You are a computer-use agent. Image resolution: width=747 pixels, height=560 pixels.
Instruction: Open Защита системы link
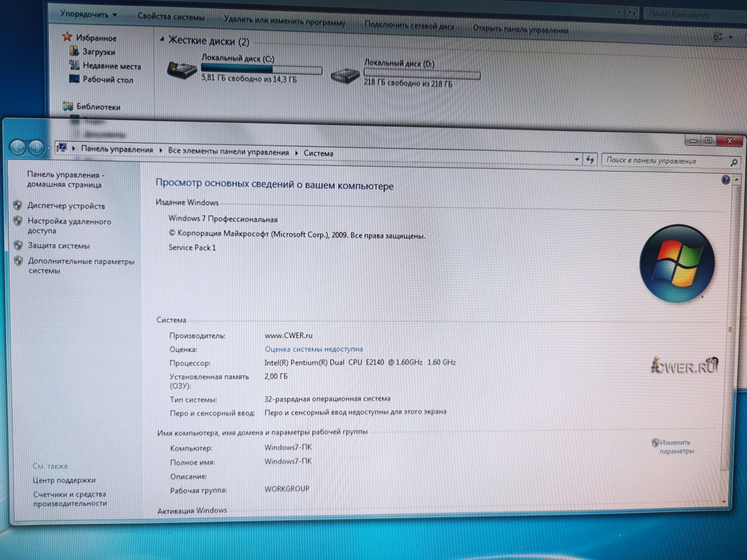59,245
